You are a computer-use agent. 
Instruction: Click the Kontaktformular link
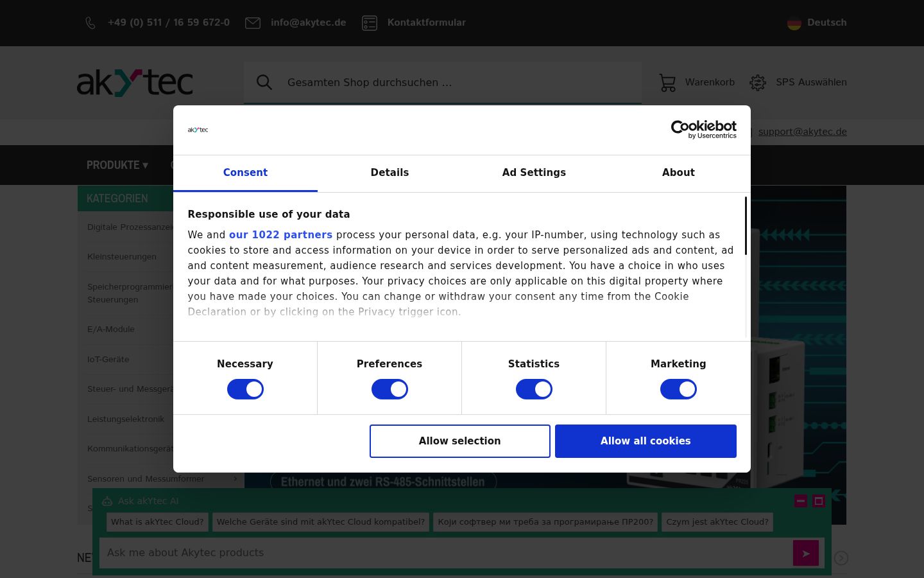pos(427,22)
